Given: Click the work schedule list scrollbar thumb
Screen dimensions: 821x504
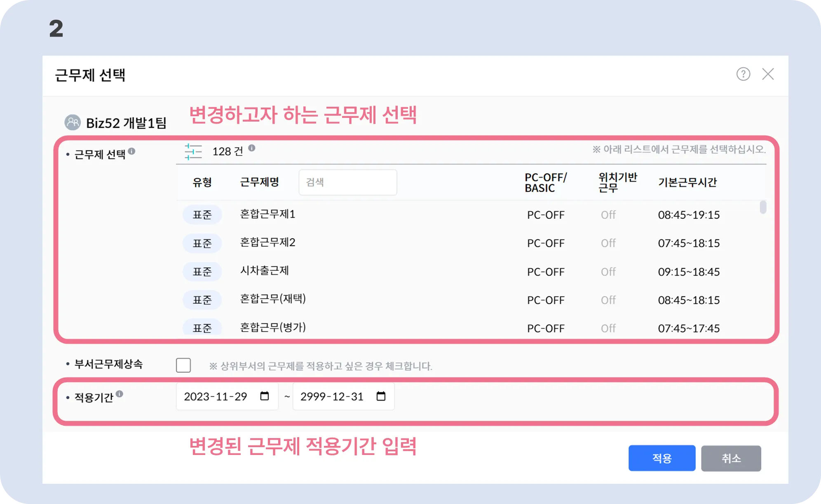Looking at the screenshot, I should [763, 207].
